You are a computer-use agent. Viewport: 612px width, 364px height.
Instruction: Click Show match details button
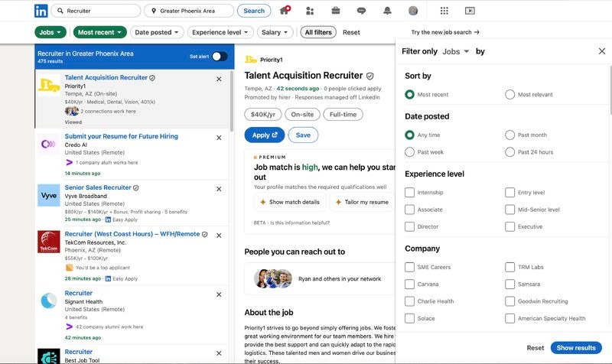click(290, 202)
